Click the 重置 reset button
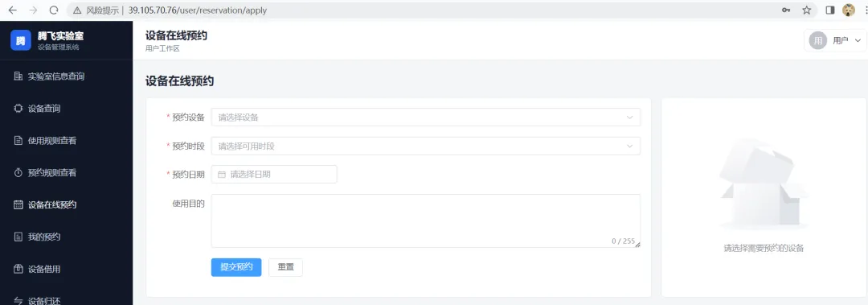The image size is (868, 305). (285, 267)
